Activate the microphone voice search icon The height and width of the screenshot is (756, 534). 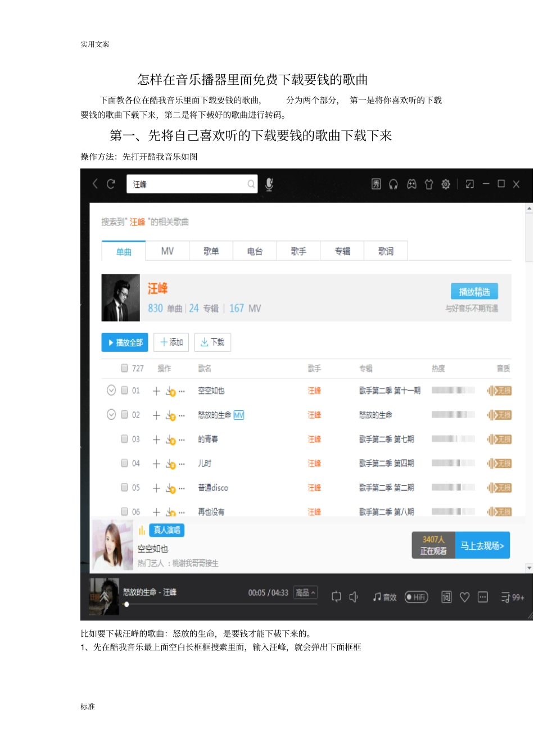(269, 184)
